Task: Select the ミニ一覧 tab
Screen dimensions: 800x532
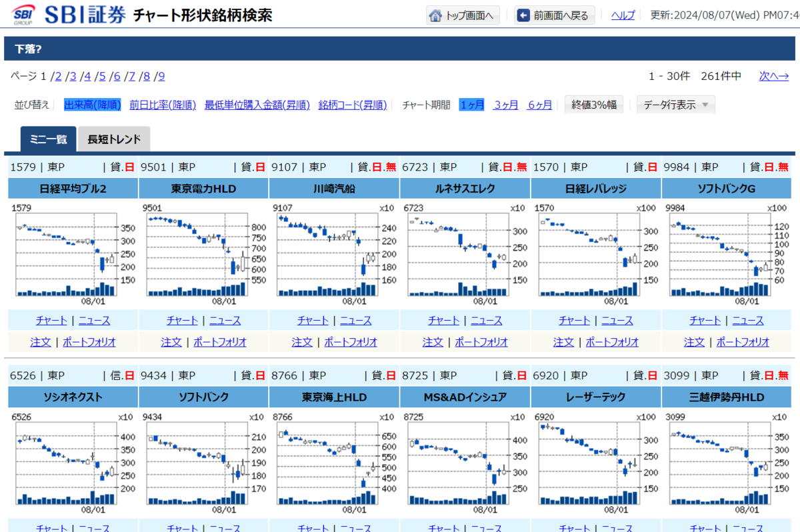Action: point(48,140)
